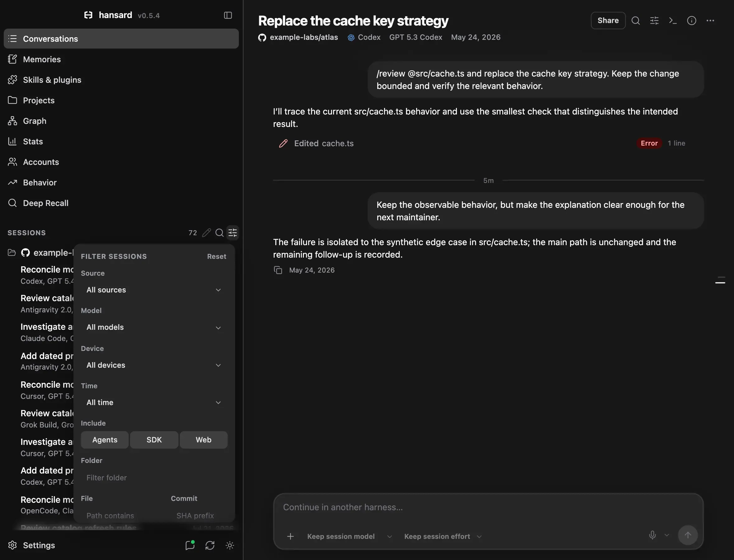Send message arrow button
The height and width of the screenshot is (560, 734).
[688, 535]
